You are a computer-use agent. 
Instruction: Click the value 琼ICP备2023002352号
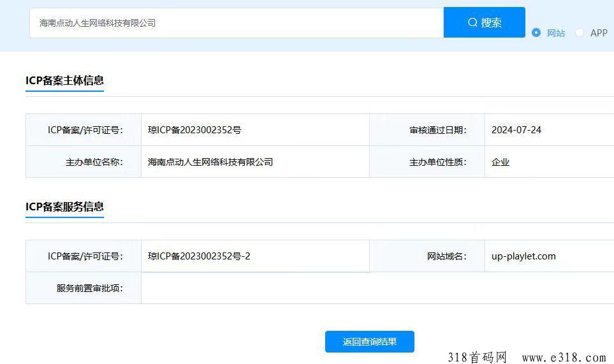pos(194,130)
